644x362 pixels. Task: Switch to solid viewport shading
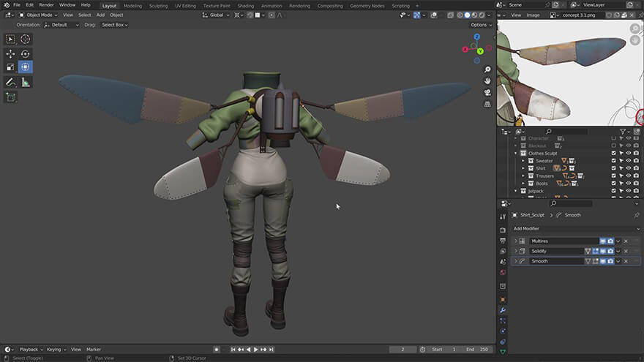[467, 15]
